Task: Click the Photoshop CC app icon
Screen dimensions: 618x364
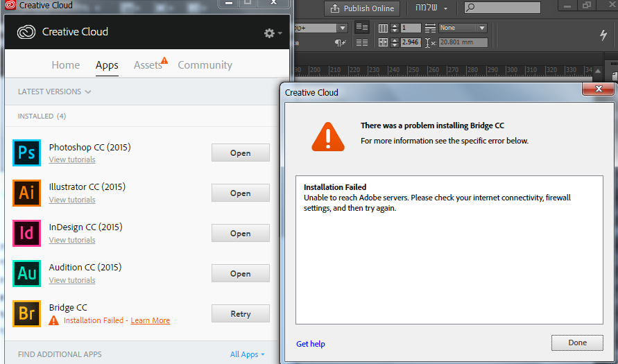Action: pos(27,153)
